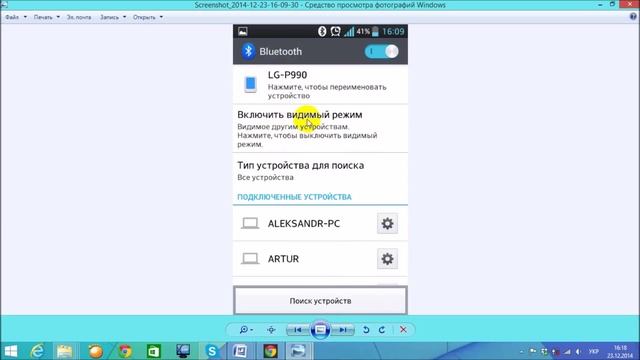Click the Bluetooth icon in phone status bar
This screenshot has height=360, width=640.
[322, 31]
